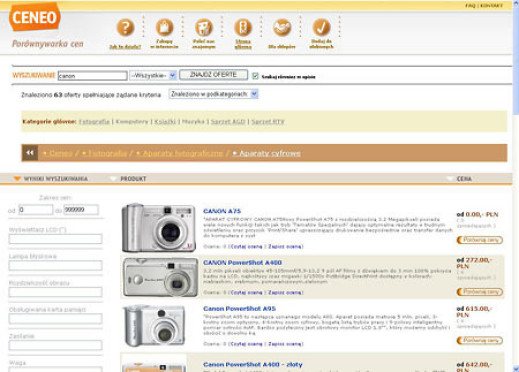The width and height of the screenshot is (519, 372).
Task: Toggle the search also in description checkbox
Action: (255, 76)
